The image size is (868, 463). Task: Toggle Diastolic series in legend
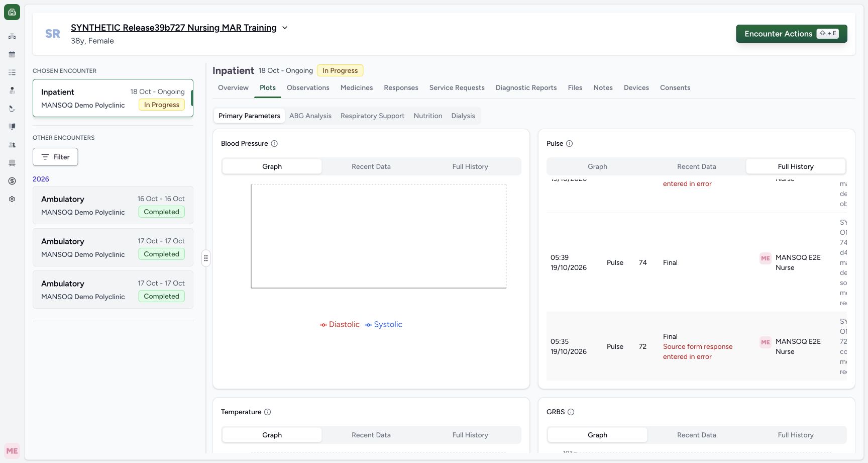click(340, 324)
